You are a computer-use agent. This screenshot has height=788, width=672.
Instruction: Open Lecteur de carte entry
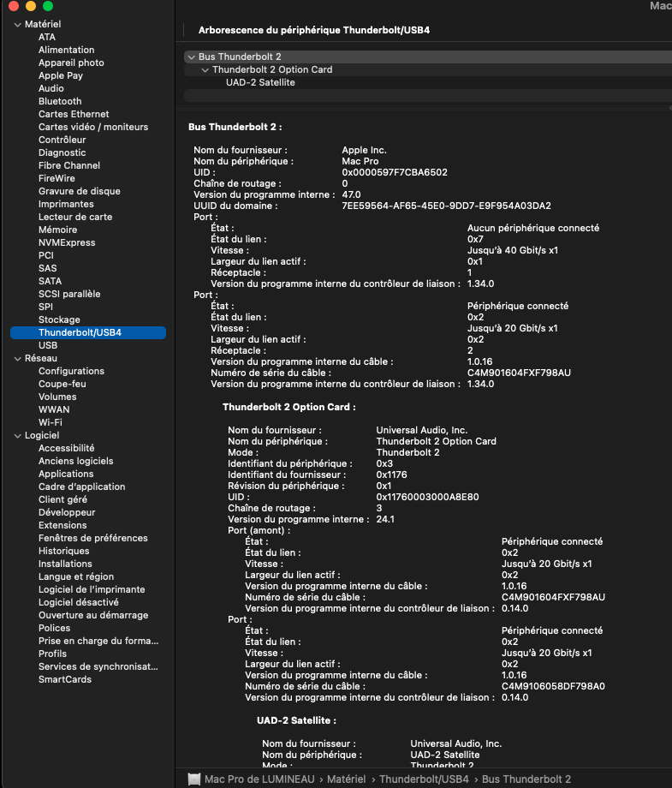point(75,217)
